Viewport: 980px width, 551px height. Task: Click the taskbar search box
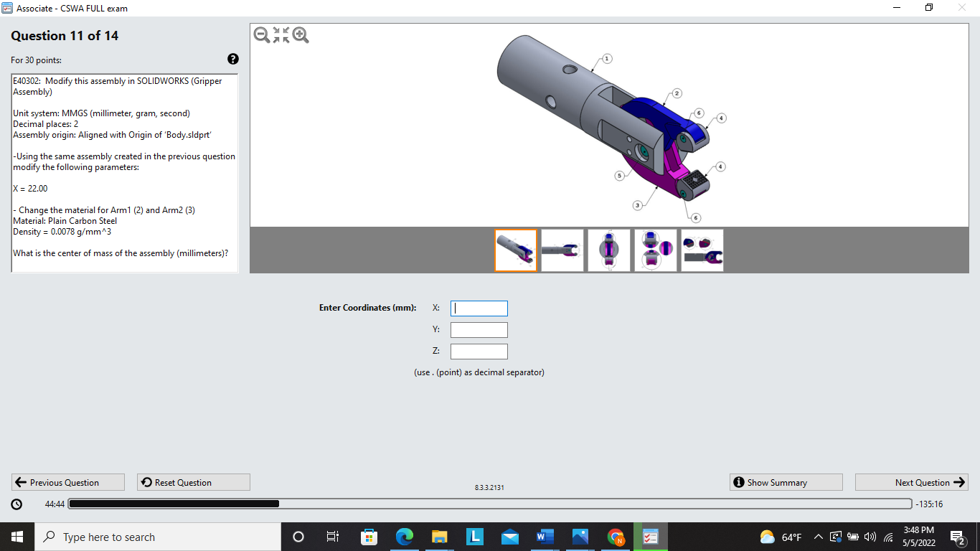point(158,537)
